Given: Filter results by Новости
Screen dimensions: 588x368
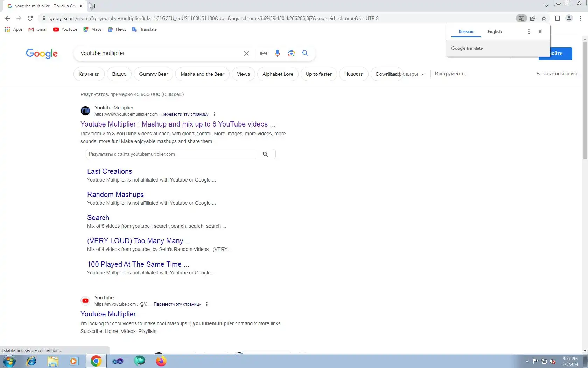Looking at the screenshot, I should [354, 74].
